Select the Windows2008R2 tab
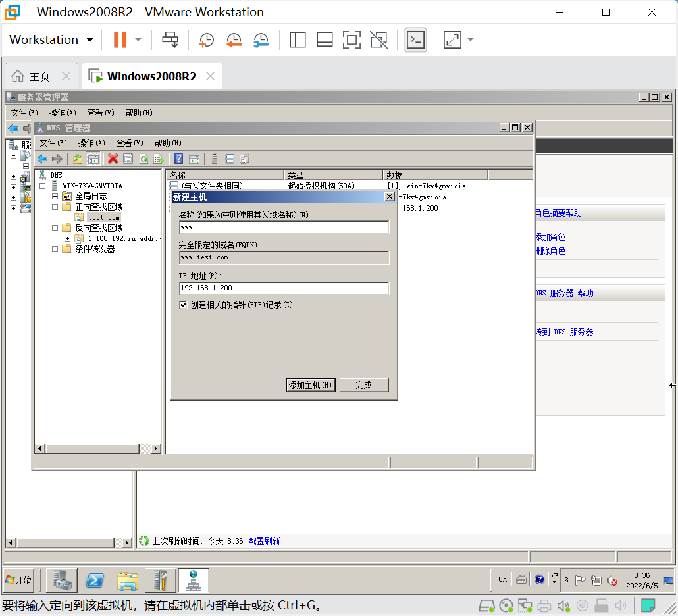 (151, 76)
